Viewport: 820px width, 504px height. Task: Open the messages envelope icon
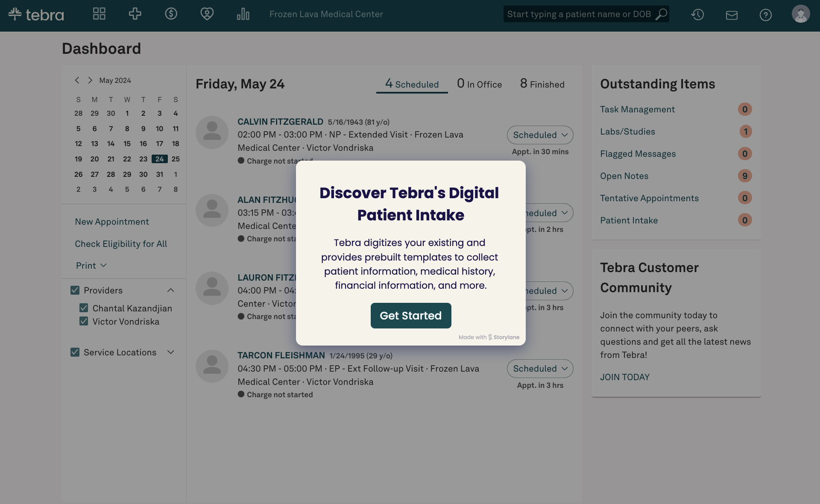(x=732, y=15)
